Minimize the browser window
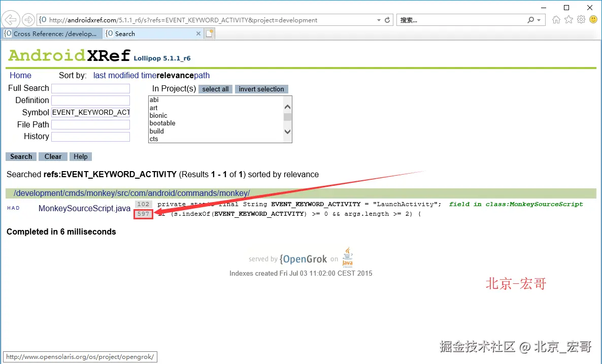This screenshot has height=364, width=602. click(x=544, y=8)
